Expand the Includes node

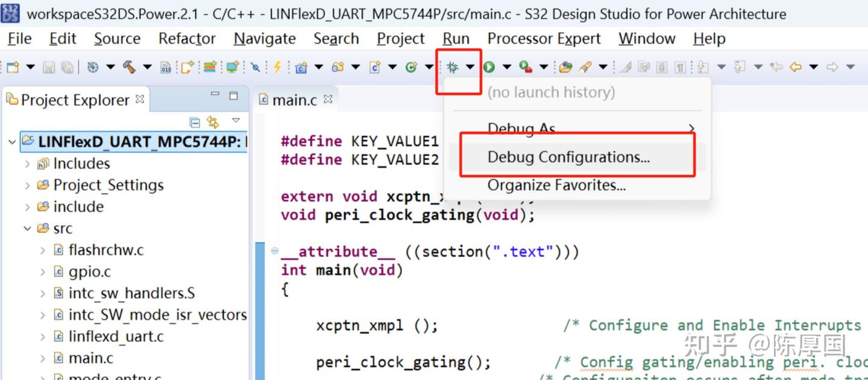tap(28, 164)
